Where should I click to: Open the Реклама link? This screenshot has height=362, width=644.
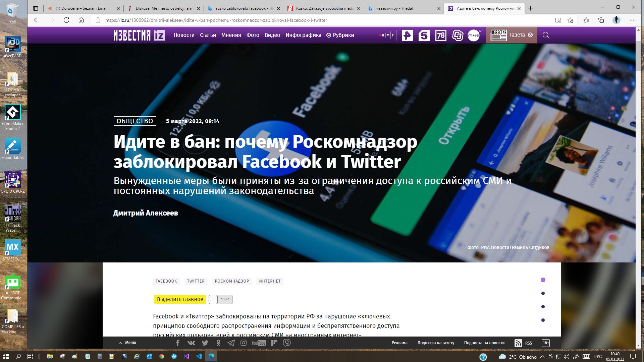point(399,343)
